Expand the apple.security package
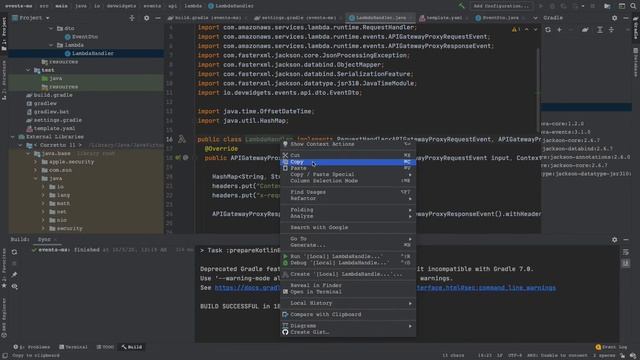The image size is (640, 360). coord(36,162)
